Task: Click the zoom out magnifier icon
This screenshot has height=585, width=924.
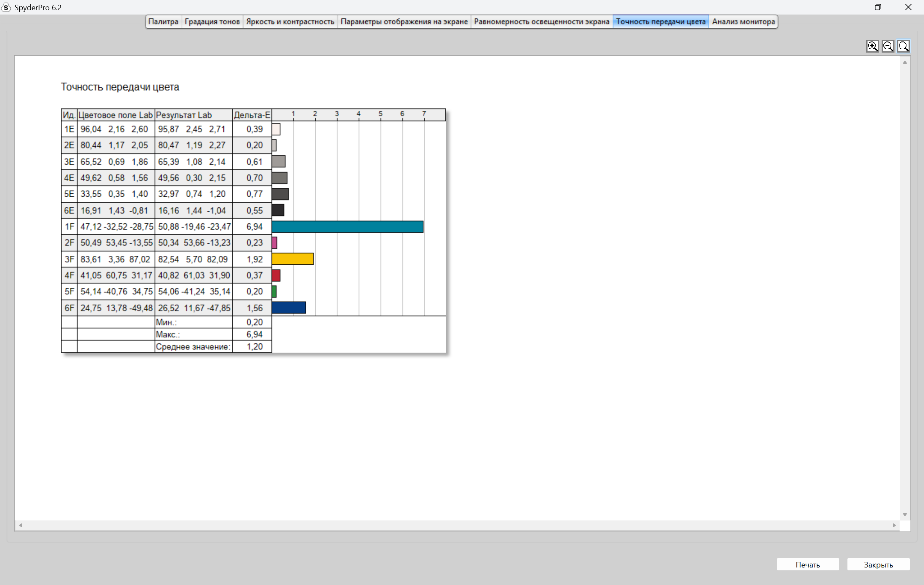Action: click(x=888, y=46)
